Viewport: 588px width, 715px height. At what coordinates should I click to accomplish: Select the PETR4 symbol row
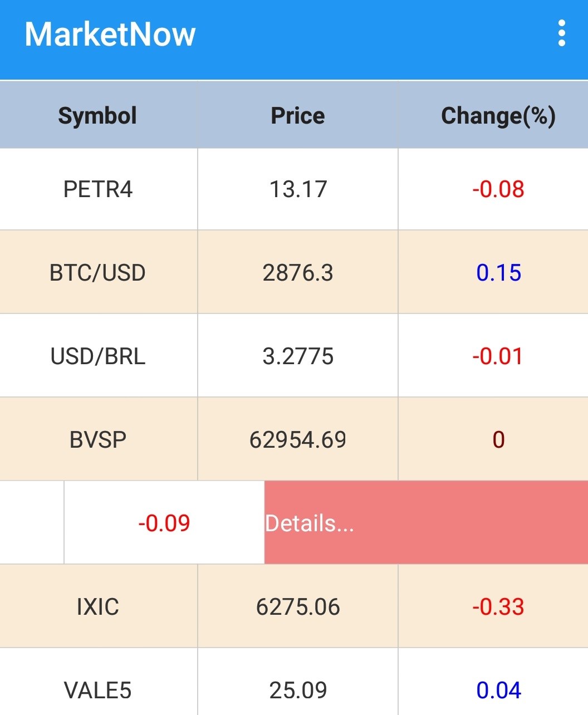point(98,189)
